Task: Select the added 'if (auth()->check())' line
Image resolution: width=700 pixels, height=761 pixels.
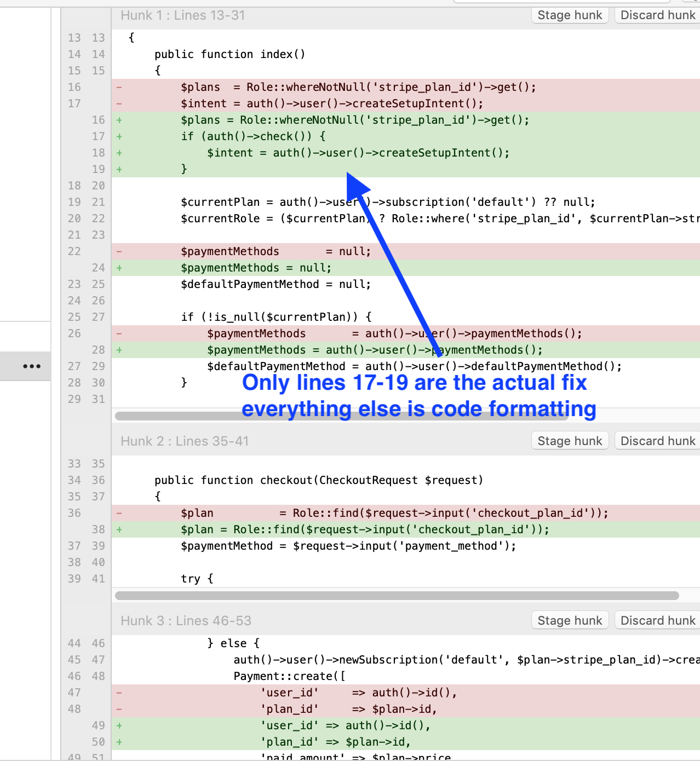Action: click(x=253, y=136)
